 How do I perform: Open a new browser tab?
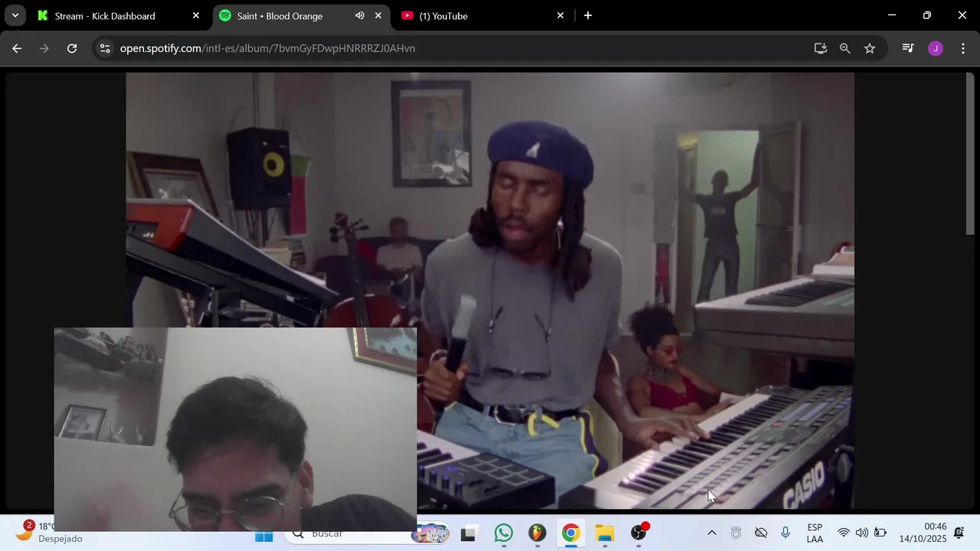click(588, 15)
